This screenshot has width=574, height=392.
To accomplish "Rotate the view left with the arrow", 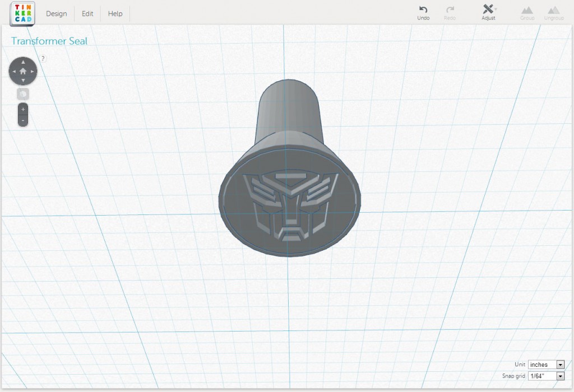I will pyautogui.click(x=13, y=71).
